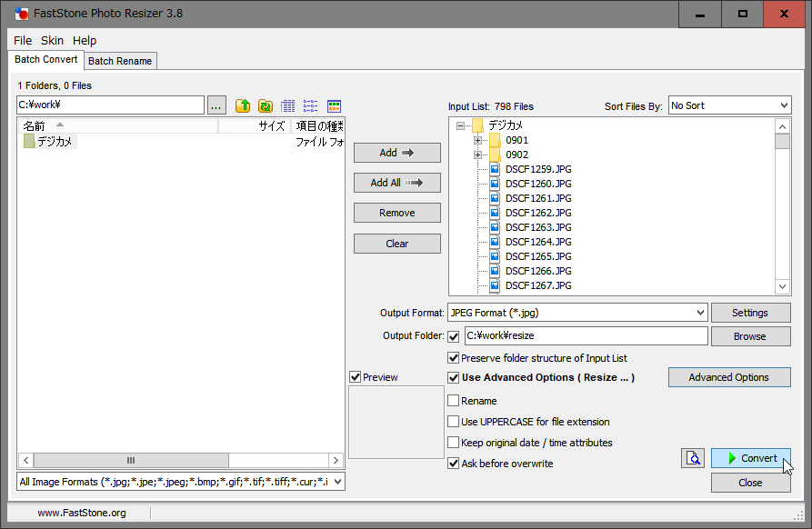812x529 pixels.
Task: Click the "..." browse source folder button
Action: click(x=216, y=105)
